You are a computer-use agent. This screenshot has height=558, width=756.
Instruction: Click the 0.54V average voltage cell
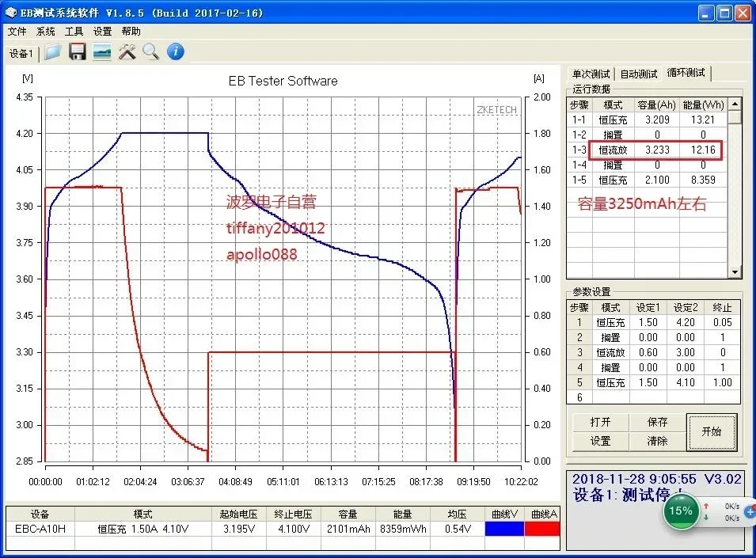457,529
